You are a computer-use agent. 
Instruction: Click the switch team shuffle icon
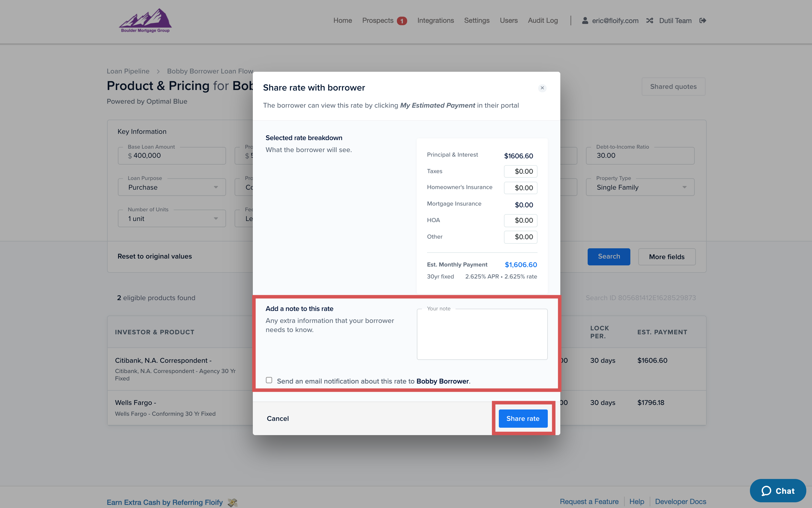(x=649, y=21)
